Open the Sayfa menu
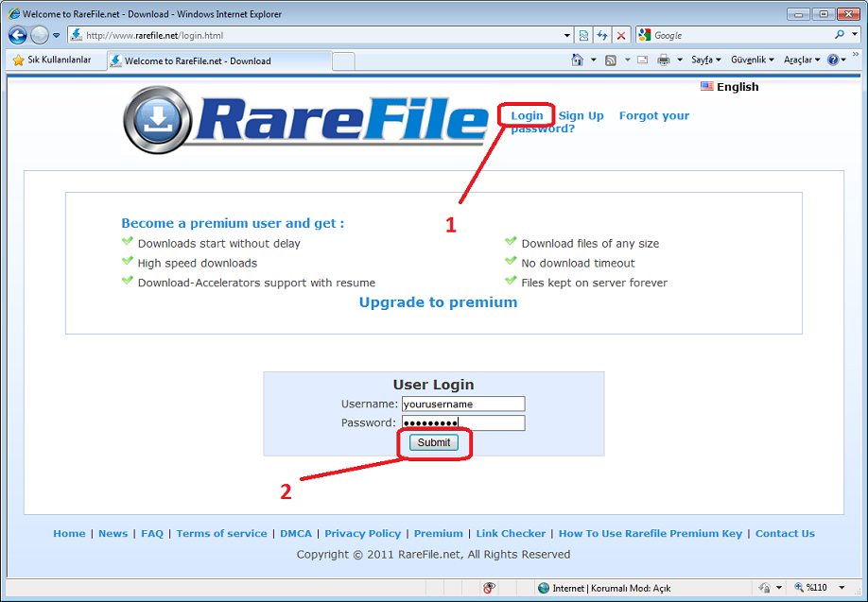Screen dimensions: 868x602 pyautogui.click(x=705, y=60)
